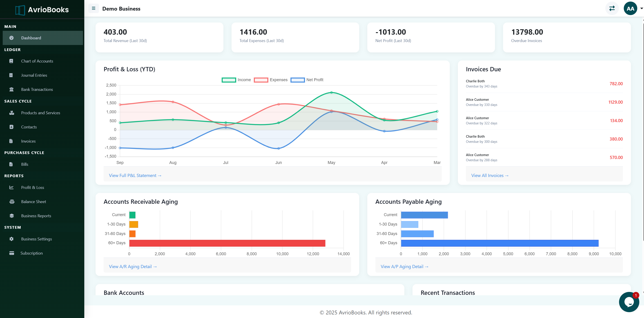Open Journal Entries from the Ledger section
The height and width of the screenshot is (318, 644).
pos(34,75)
